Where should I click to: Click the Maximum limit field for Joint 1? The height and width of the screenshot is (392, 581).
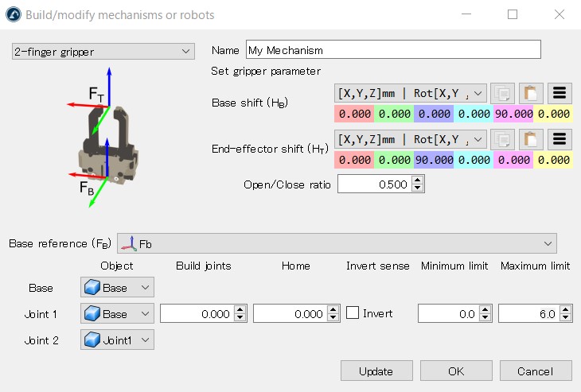click(529, 314)
